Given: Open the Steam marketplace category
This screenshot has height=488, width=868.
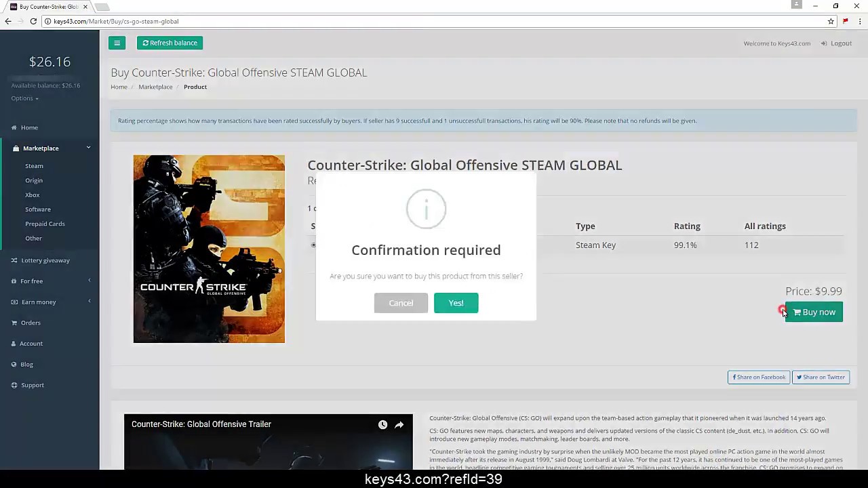Looking at the screenshot, I should [34, 166].
